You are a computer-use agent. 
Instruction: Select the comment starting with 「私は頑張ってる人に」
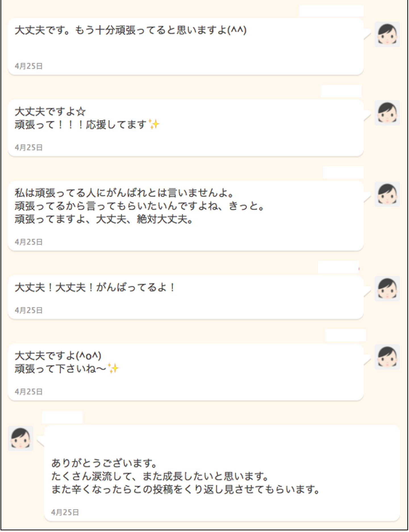click(124, 193)
